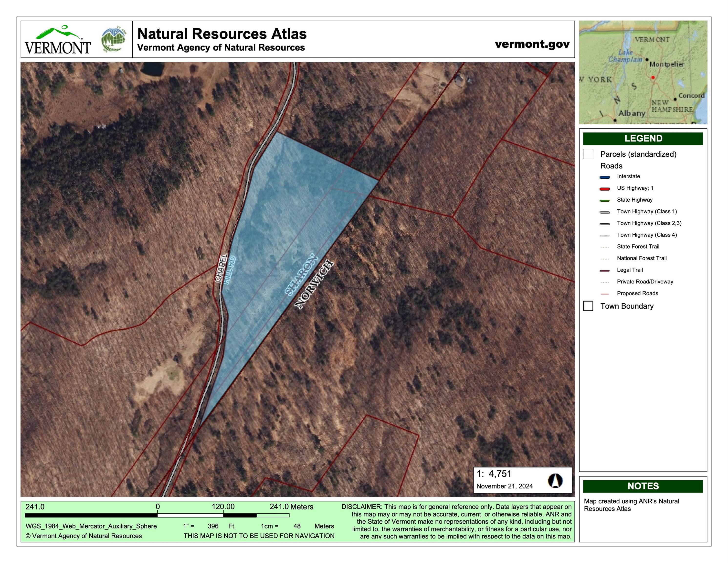Click the north arrow compass icon
The image size is (728, 563).
point(555,481)
